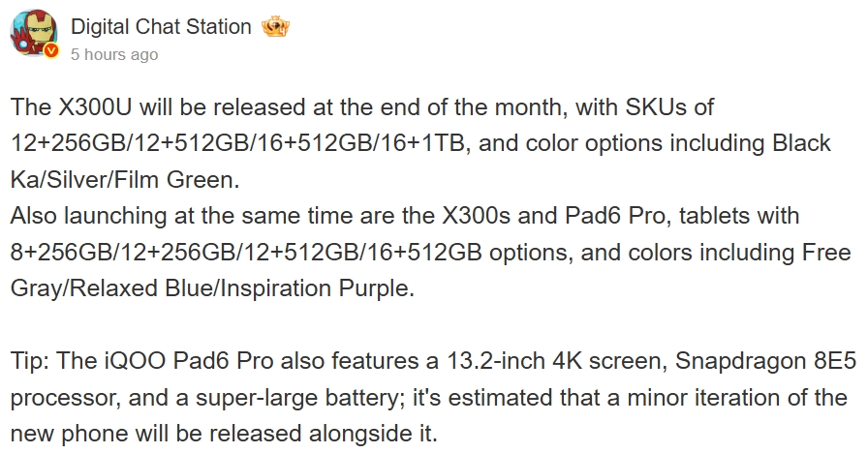The height and width of the screenshot is (453, 868).
Task: Click the "5 hours ago" timestamp
Action: [114, 55]
